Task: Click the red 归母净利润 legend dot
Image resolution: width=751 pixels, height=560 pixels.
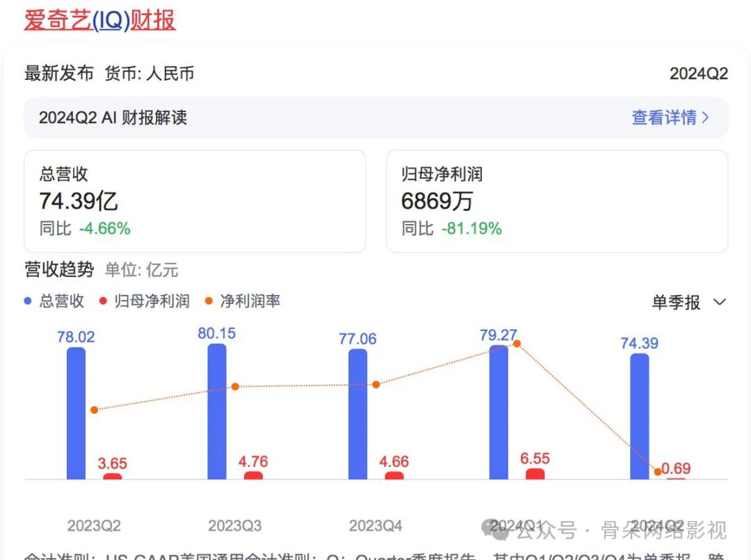Action: click(x=104, y=301)
